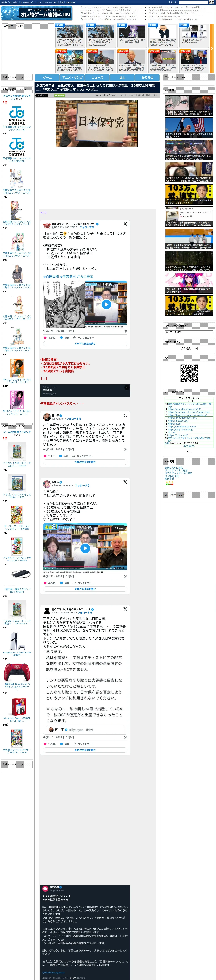Click ゲームの売れ筋ランキングを見る link
Image resolution: width=216 pixels, height=980 pixels.
[17, 433]
